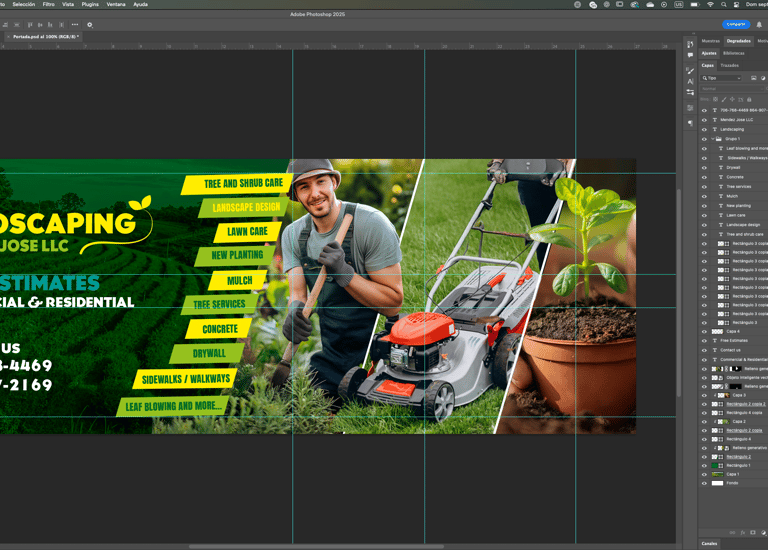Toggle visibility of Landscaping layer
Viewport: 768px width, 550px height.
coord(704,130)
